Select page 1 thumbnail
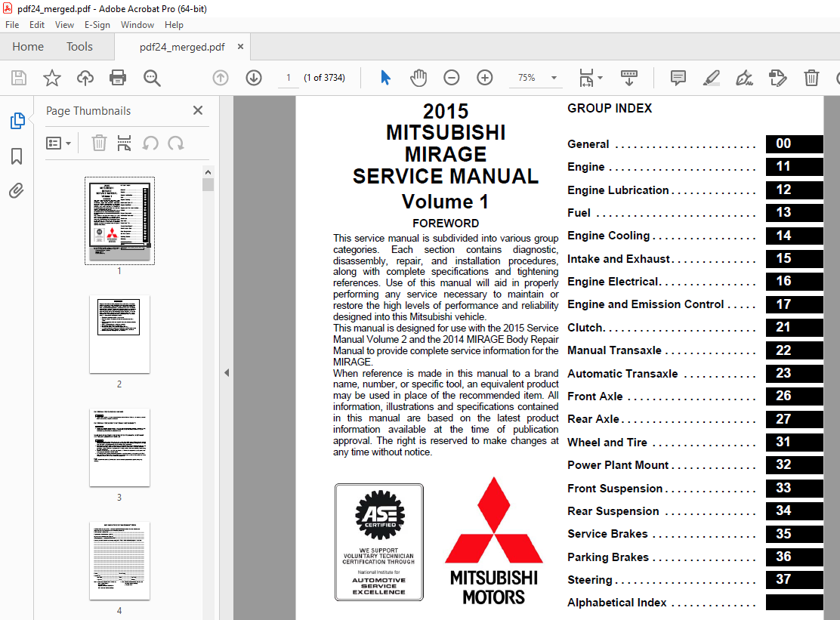Image resolution: width=840 pixels, height=620 pixels. 119,221
